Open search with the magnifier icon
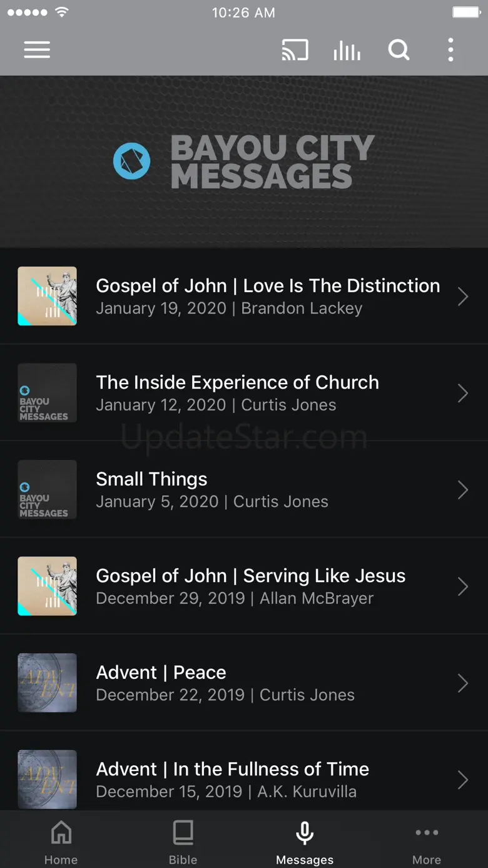 tap(399, 50)
